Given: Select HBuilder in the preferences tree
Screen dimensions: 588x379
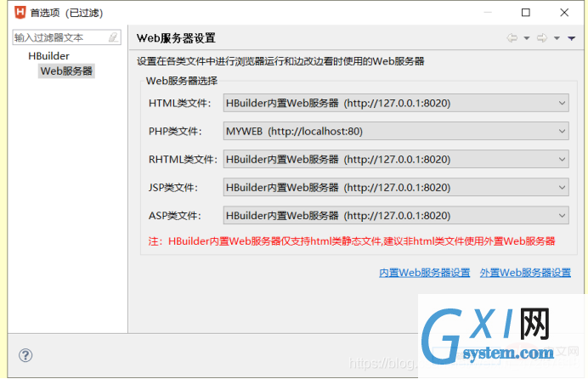Looking at the screenshot, I should click(48, 56).
